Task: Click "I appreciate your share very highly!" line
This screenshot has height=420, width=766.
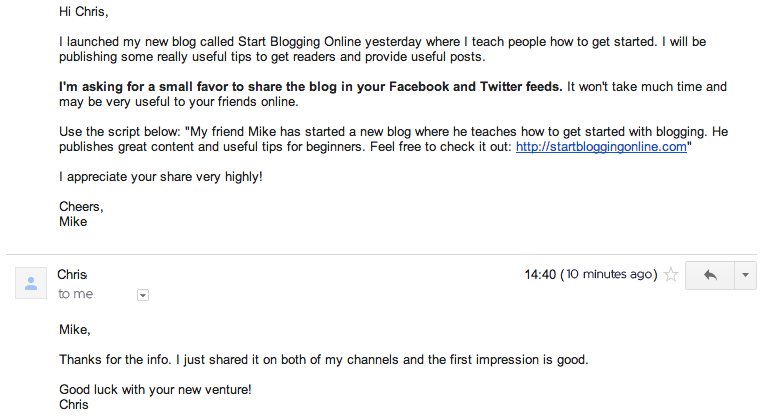Action: (x=161, y=177)
